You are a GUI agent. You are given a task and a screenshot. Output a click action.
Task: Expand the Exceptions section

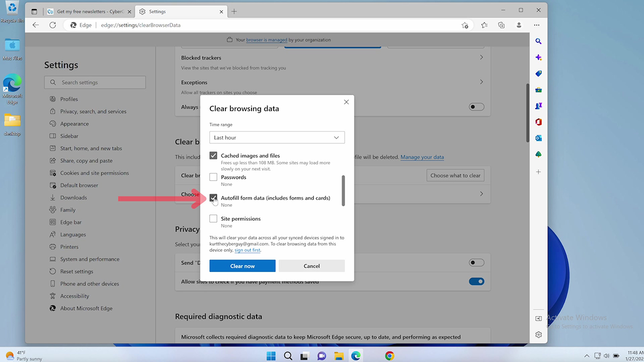pos(481,81)
